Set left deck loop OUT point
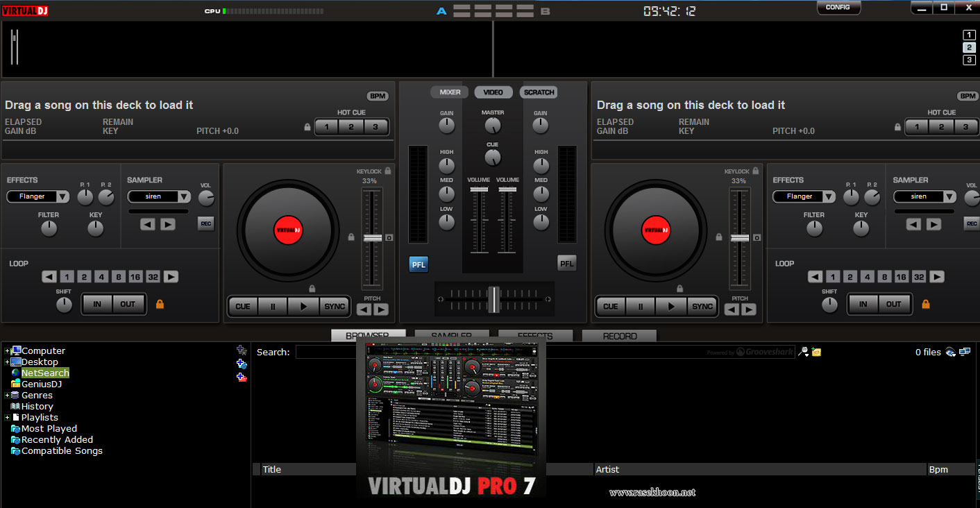This screenshot has height=508, width=980. coord(128,304)
